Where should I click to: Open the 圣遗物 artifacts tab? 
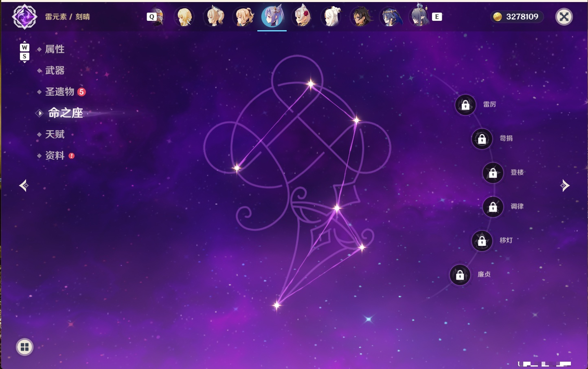(59, 92)
